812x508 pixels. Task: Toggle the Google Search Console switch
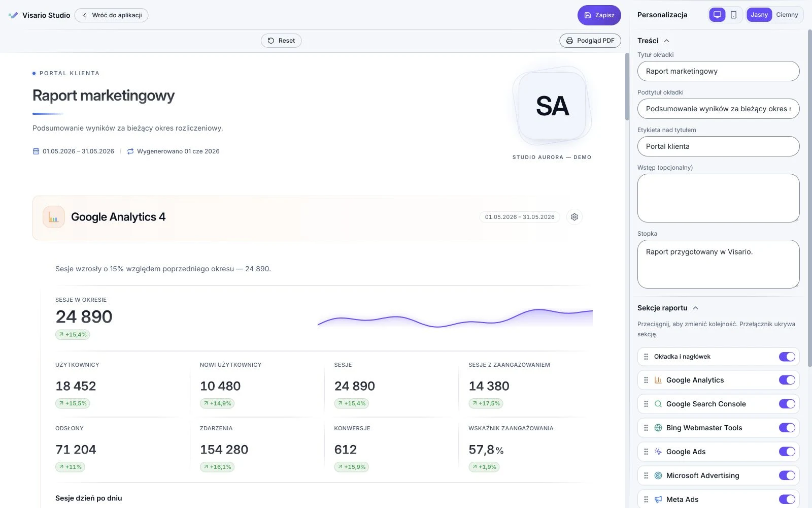[x=787, y=404]
